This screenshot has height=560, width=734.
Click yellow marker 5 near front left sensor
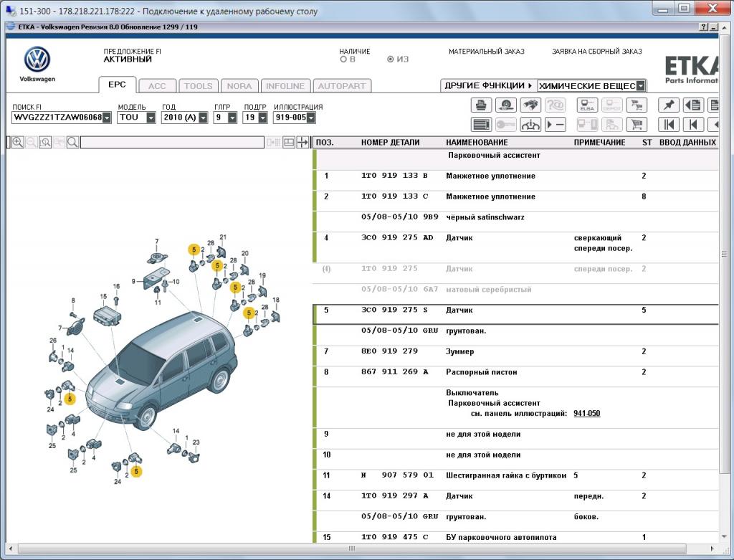tap(70, 399)
